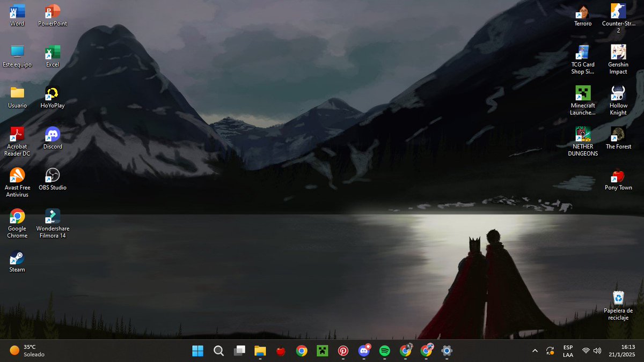Open the Wi-Fi network tray icon
The width and height of the screenshot is (644, 362).
(586, 351)
